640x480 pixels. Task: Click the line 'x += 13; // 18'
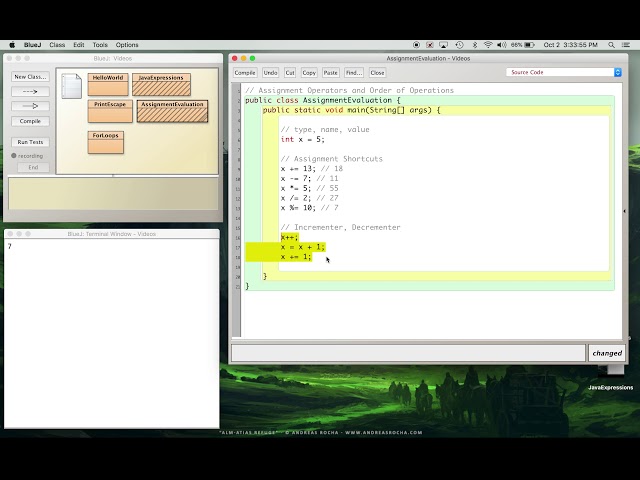[x=311, y=169]
